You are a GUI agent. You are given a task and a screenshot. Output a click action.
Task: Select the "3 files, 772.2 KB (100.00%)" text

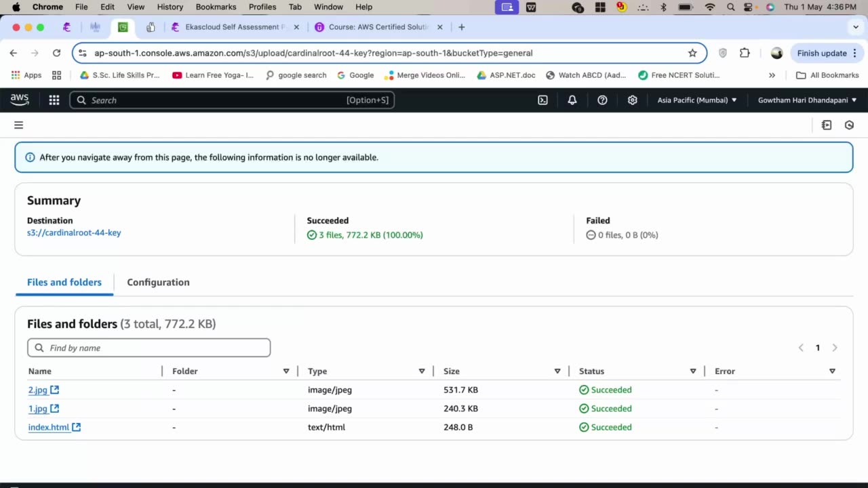click(x=371, y=235)
